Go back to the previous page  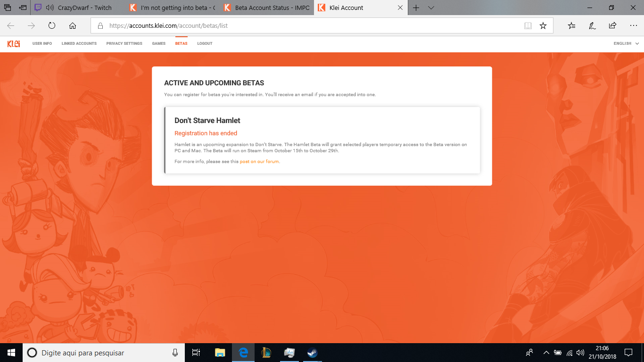tap(10, 26)
